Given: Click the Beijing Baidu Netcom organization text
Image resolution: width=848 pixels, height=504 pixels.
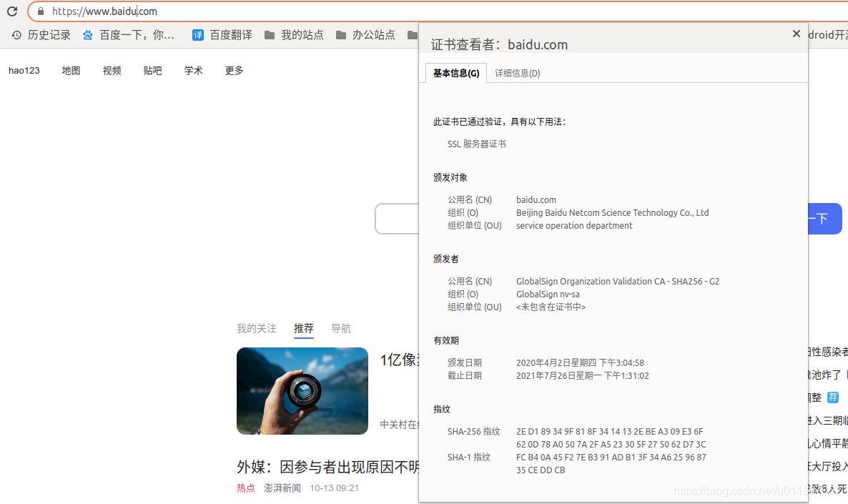Looking at the screenshot, I should (612, 212).
